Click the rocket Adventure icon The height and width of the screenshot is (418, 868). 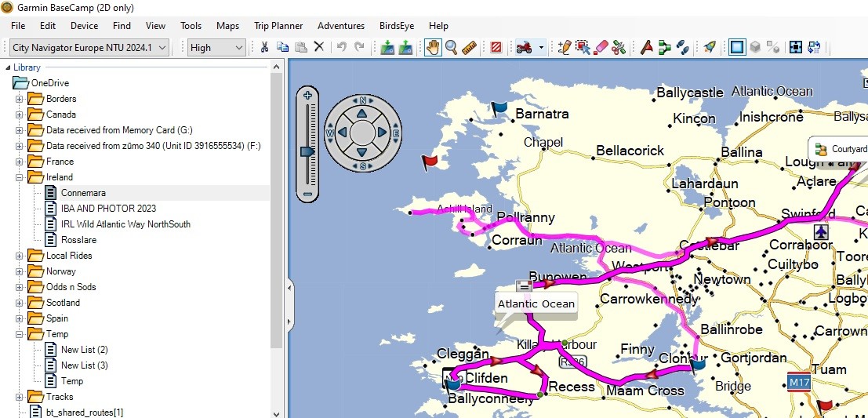[x=710, y=48]
